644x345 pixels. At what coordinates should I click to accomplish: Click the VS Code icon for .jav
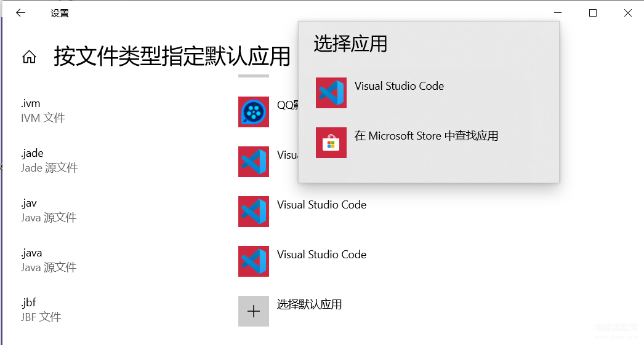point(254,212)
